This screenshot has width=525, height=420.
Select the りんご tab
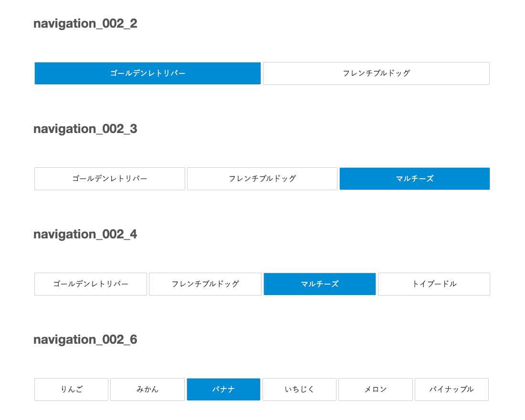pyautogui.click(x=71, y=389)
